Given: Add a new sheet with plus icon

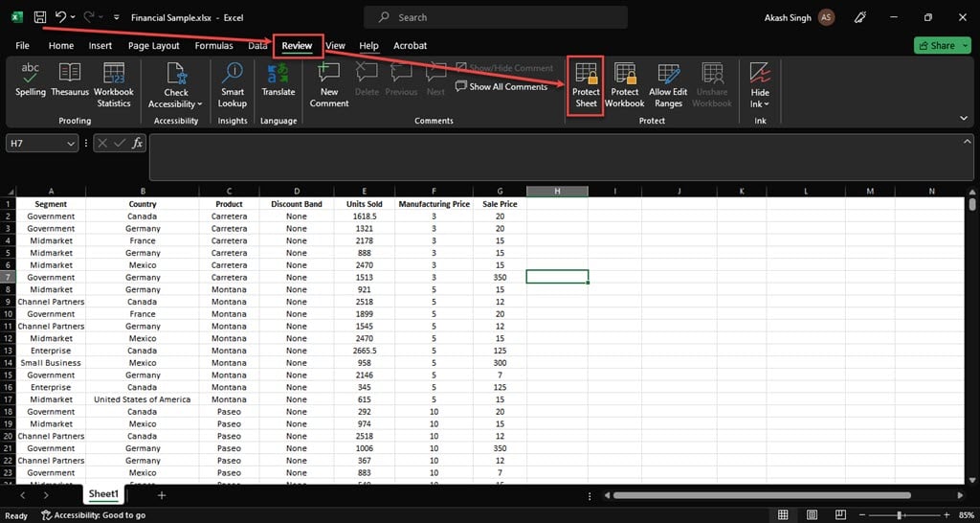Looking at the screenshot, I should (x=161, y=495).
